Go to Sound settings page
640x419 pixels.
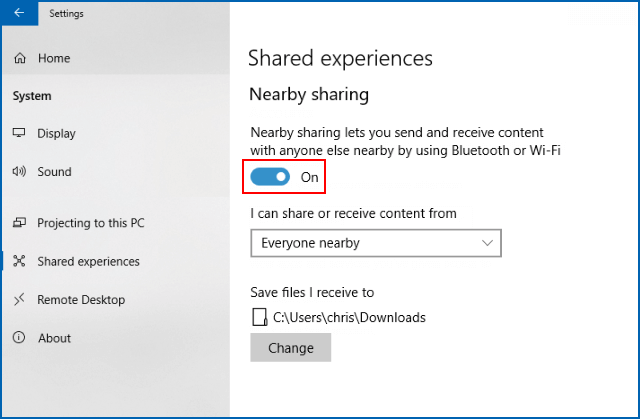pyautogui.click(x=54, y=172)
